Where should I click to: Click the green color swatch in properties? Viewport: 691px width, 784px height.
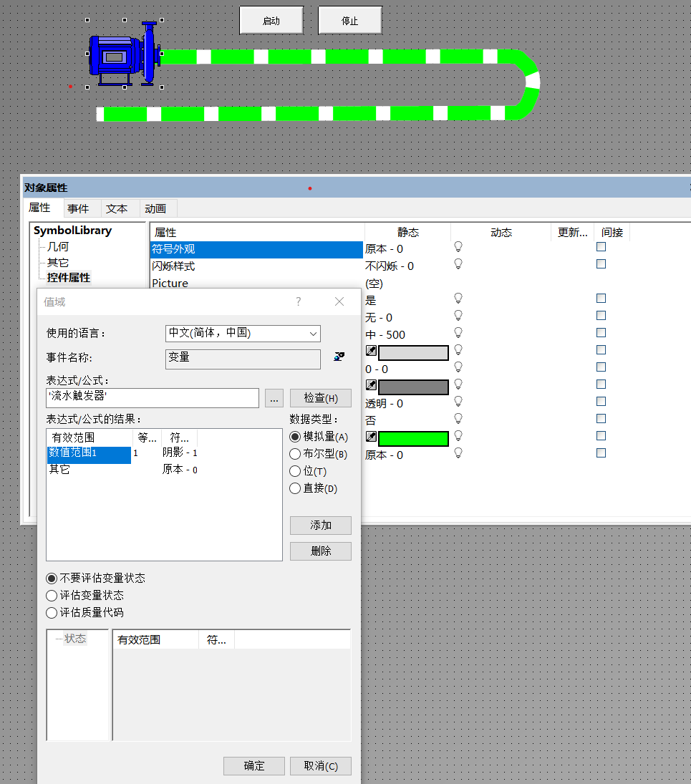(413, 438)
